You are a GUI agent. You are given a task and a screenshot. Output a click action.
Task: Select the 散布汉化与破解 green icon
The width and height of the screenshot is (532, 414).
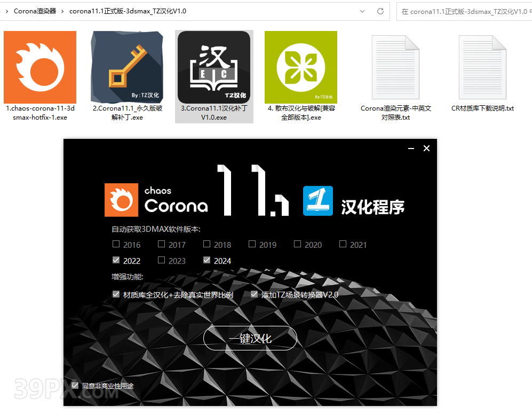coord(301,67)
